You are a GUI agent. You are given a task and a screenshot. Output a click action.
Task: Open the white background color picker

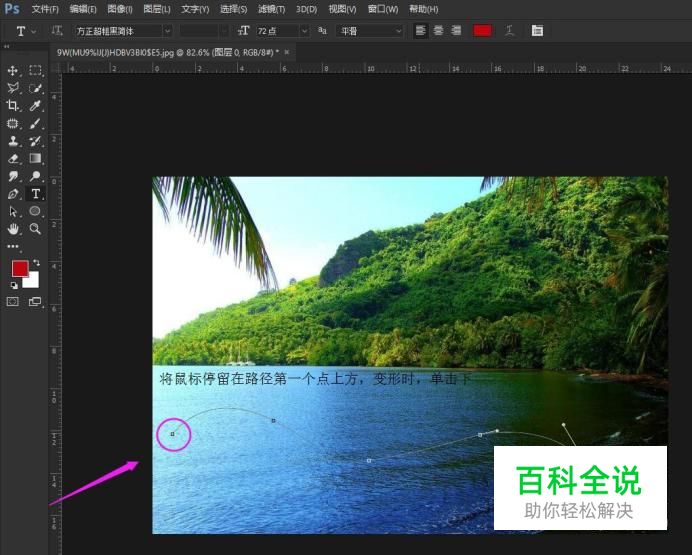pyautogui.click(x=33, y=281)
